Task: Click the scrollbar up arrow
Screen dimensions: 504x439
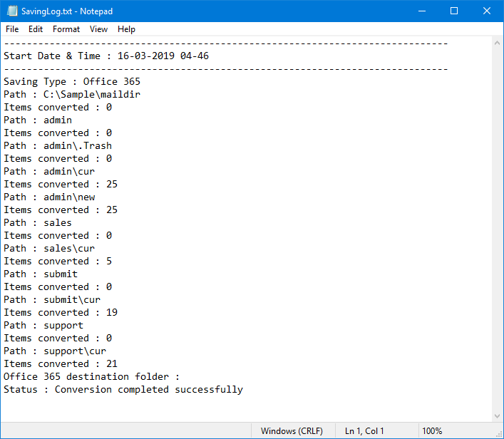Action: click(x=497, y=43)
